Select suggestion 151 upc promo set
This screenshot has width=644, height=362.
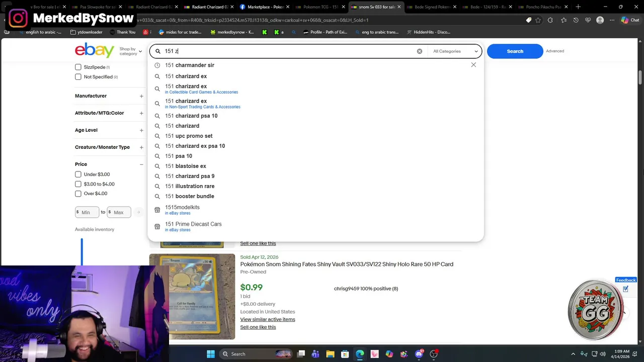point(189,136)
